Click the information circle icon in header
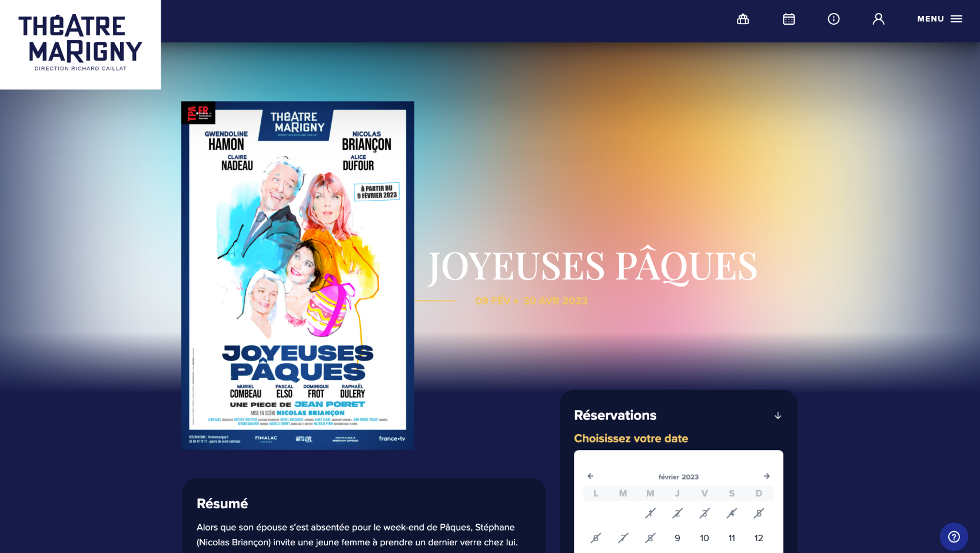Screen dimensions: 980x553 (x=833, y=19)
